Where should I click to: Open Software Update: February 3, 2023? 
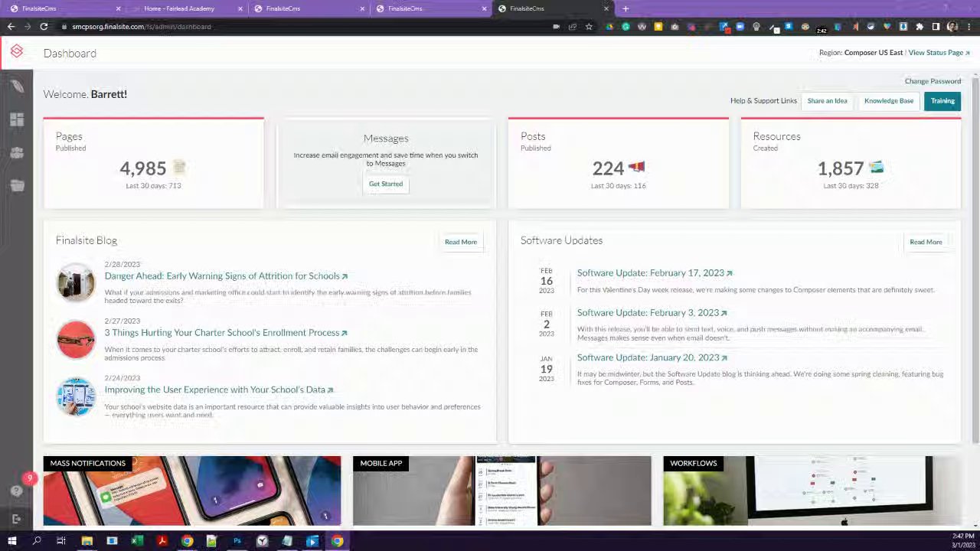pos(652,312)
